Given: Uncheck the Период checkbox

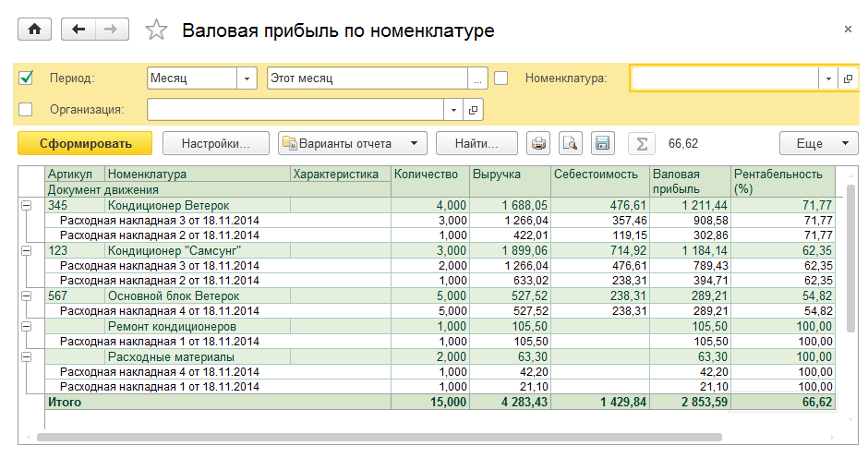Looking at the screenshot, I should pos(26,78).
